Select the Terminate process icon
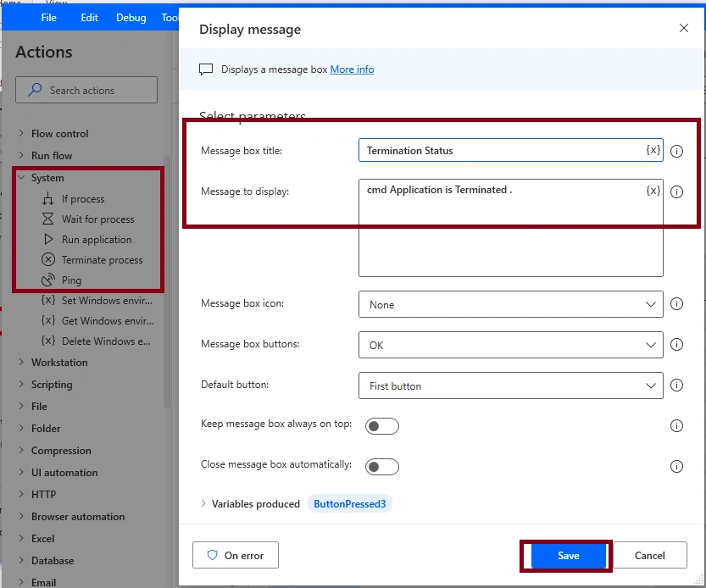706x588 pixels. tap(48, 259)
